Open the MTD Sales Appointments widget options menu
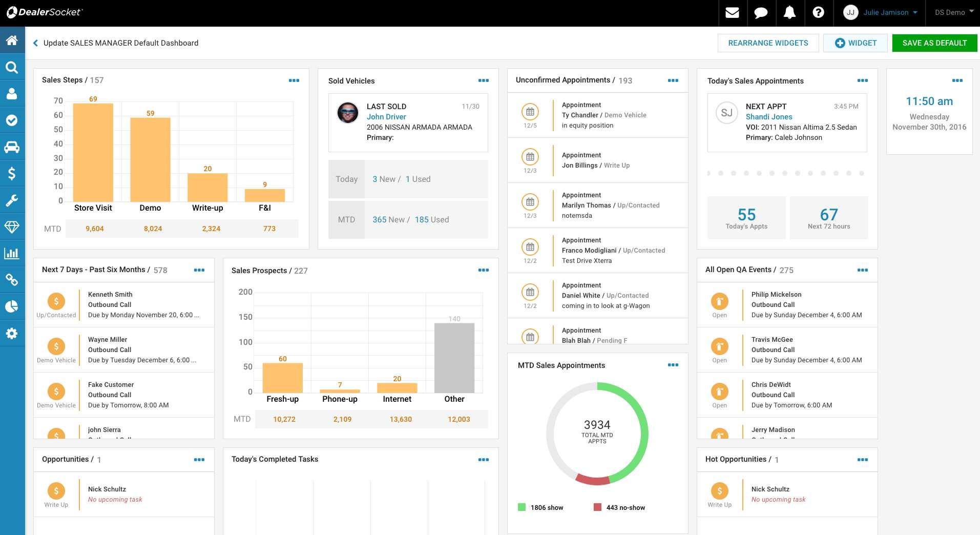Viewport: 980px width, 535px height. [x=673, y=365]
